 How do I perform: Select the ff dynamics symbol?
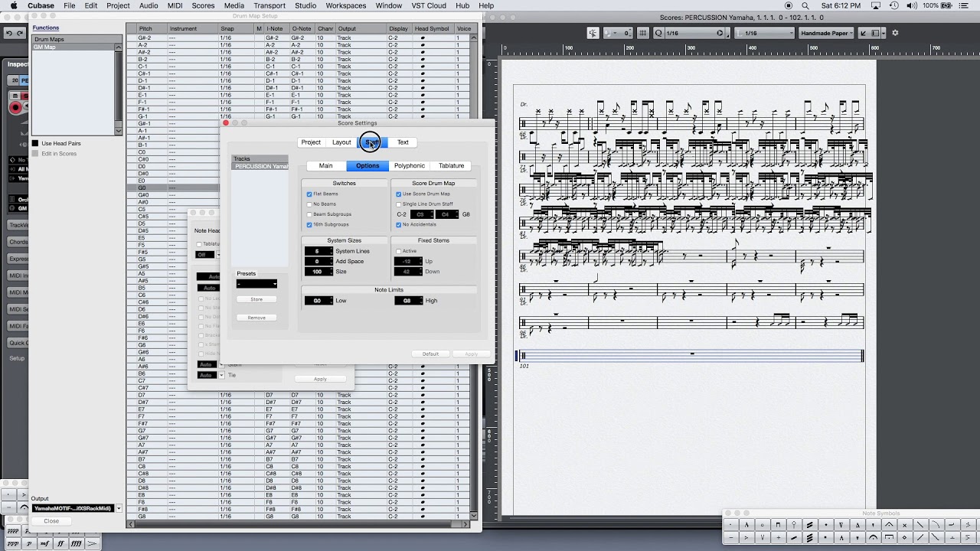(60, 543)
